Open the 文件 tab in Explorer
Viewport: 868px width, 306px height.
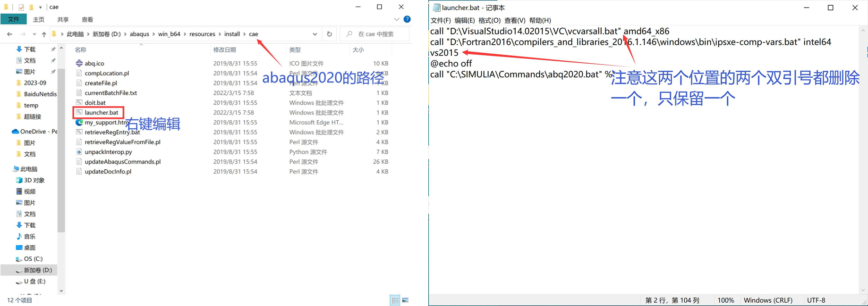click(13, 19)
